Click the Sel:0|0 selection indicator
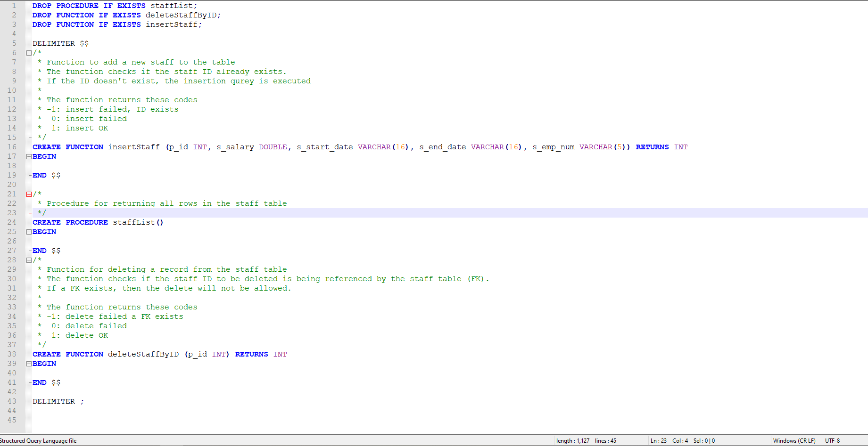 click(703, 440)
